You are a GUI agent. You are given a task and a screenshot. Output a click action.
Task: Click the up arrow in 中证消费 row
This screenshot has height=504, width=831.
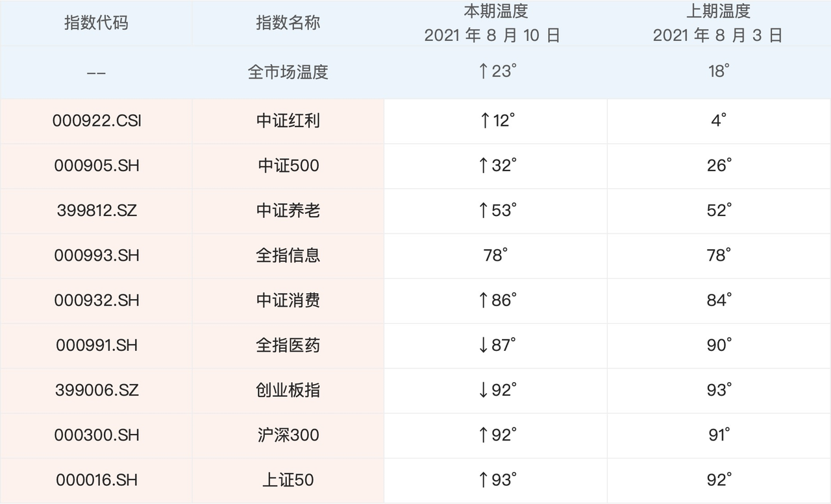484,300
